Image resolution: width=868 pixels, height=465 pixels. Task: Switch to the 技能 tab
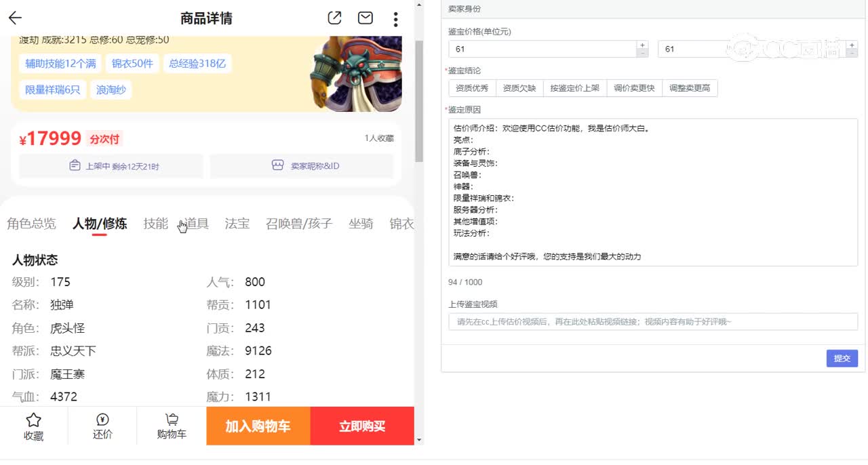155,224
